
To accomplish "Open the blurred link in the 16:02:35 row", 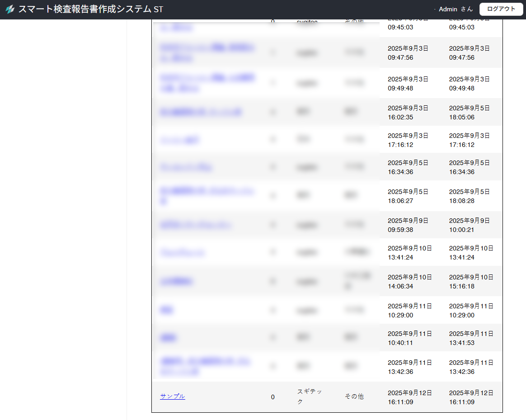I will pyautogui.click(x=201, y=112).
